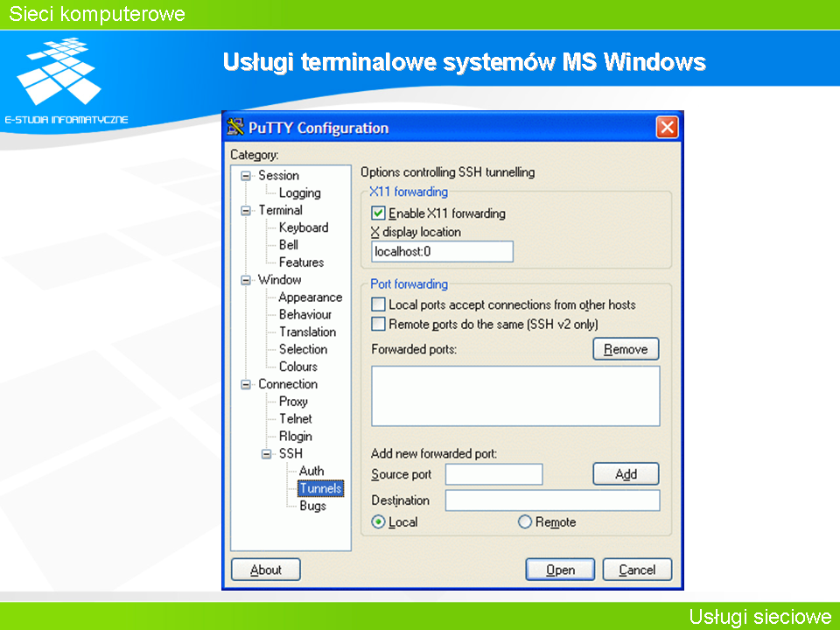Click the Add button
The width and height of the screenshot is (840, 630).
[x=626, y=474]
